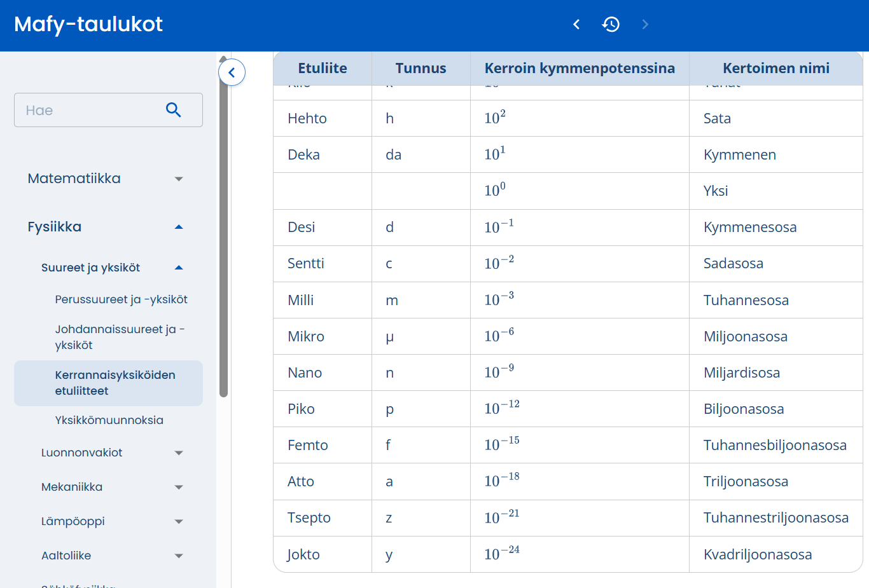
Task: Click the power of ten in Hehto row
Action: pyautogui.click(x=495, y=117)
